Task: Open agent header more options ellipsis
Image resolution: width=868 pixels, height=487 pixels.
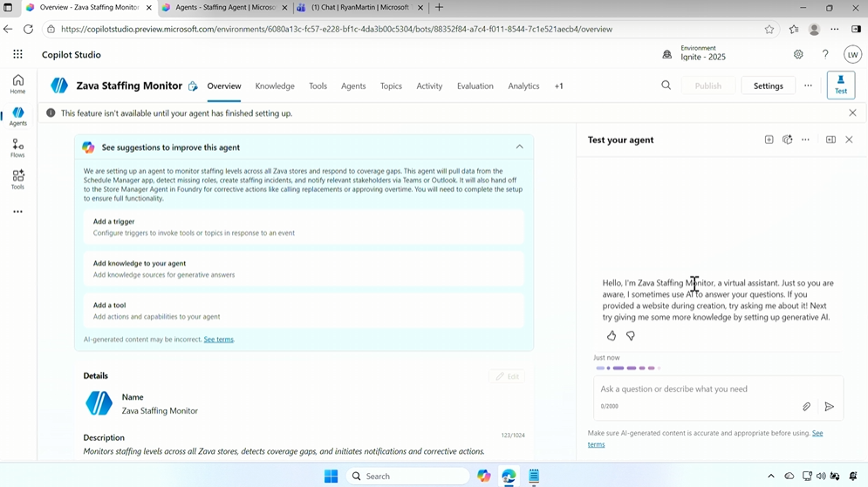Action: (808, 86)
